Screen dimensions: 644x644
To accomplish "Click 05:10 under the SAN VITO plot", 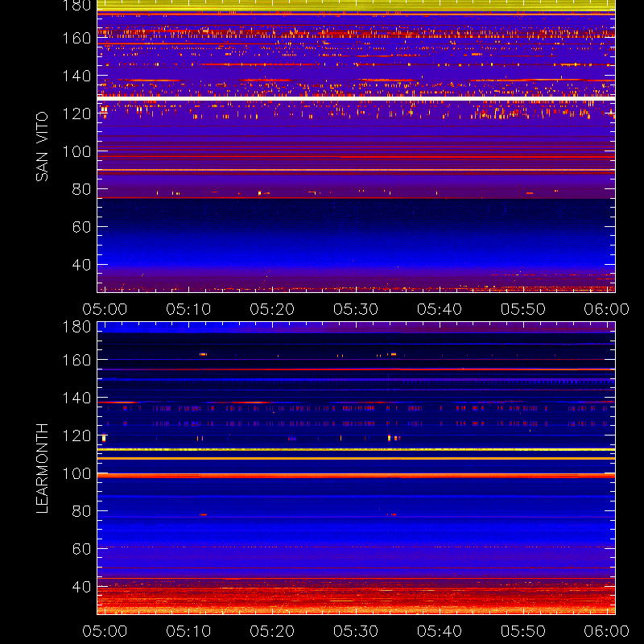I will [x=188, y=309].
